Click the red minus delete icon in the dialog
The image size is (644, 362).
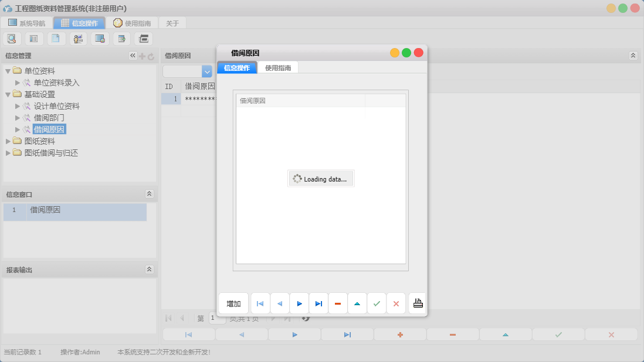(338, 303)
